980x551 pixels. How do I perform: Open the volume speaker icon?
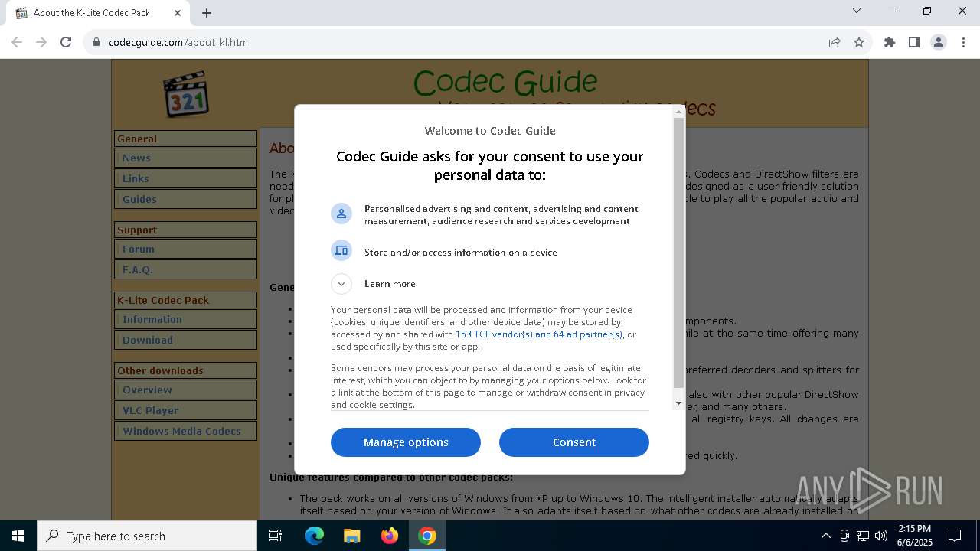point(880,536)
